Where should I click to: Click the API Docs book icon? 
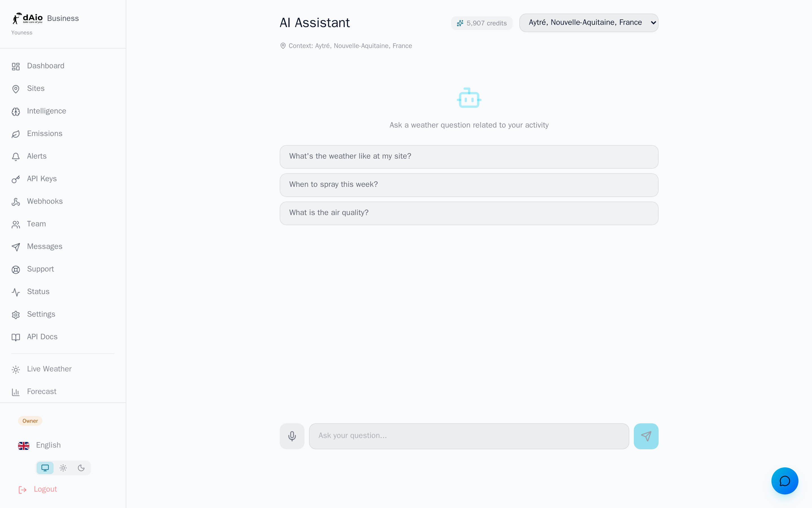16,337
